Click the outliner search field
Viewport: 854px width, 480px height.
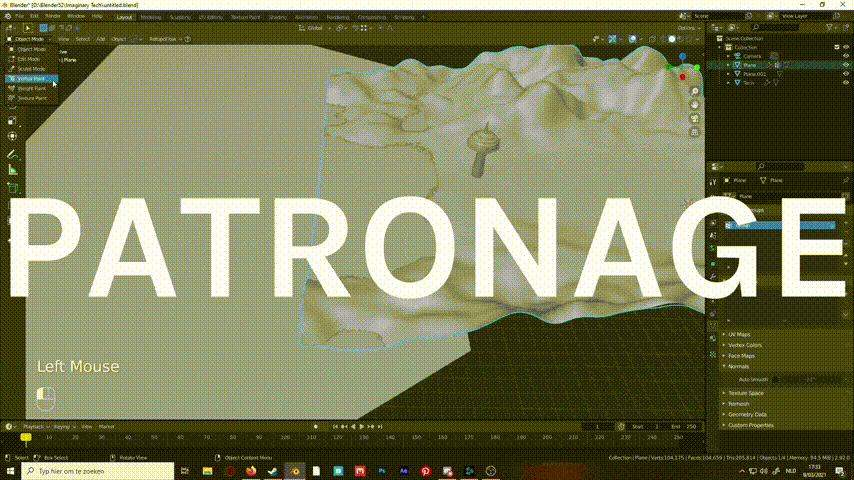[775, 27]
